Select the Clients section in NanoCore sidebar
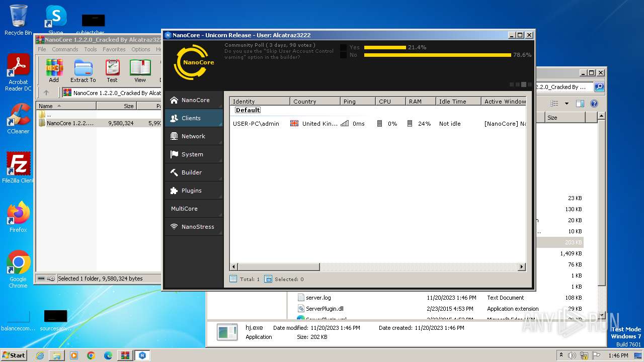This screenshot has width=644, height=362. point(194,118)
